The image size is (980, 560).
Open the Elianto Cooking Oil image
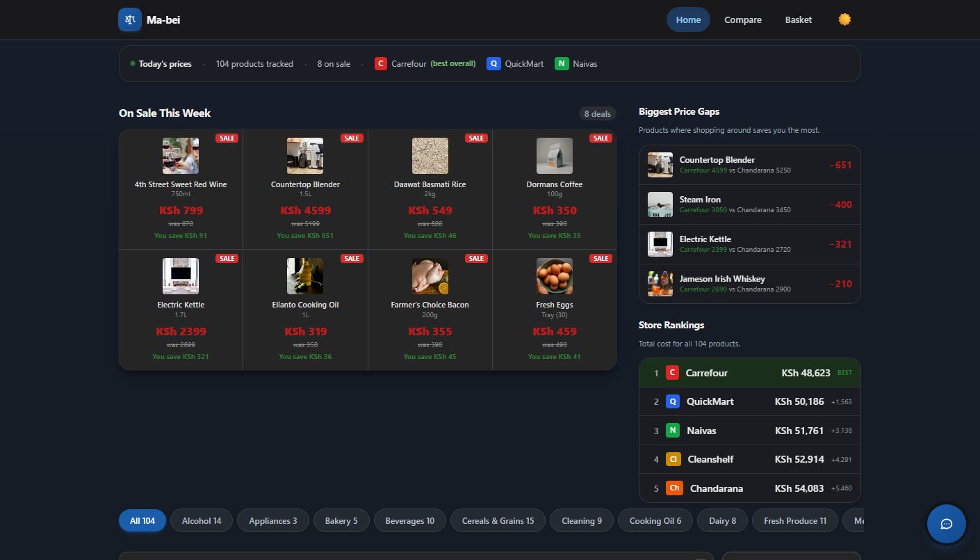tap(305, 276)
